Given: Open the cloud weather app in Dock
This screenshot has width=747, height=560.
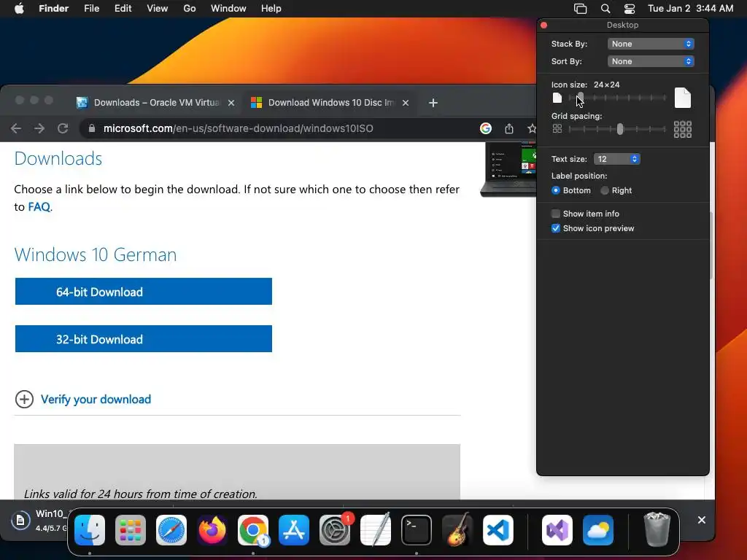Looking at the screenshot, I should click(598, 530).
